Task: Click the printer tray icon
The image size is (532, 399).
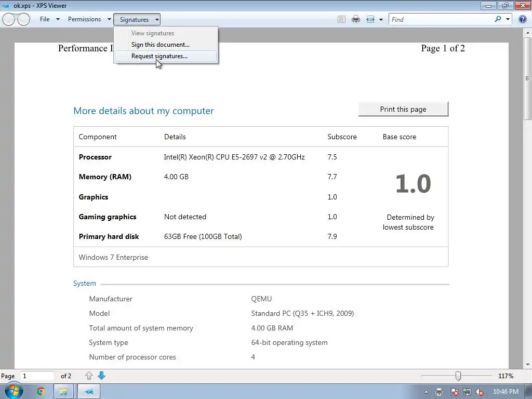Action: [439, 392]
